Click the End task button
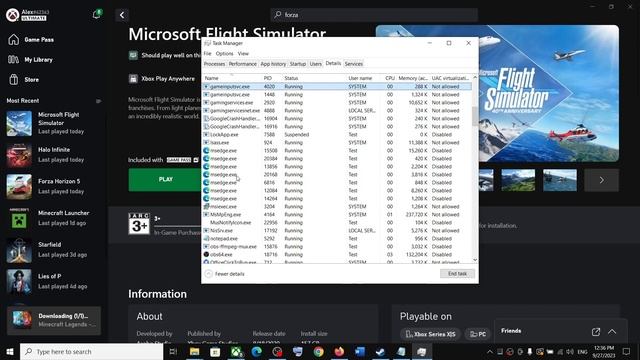The width and height of the screenshot is (640, 360). click(457, 274)
